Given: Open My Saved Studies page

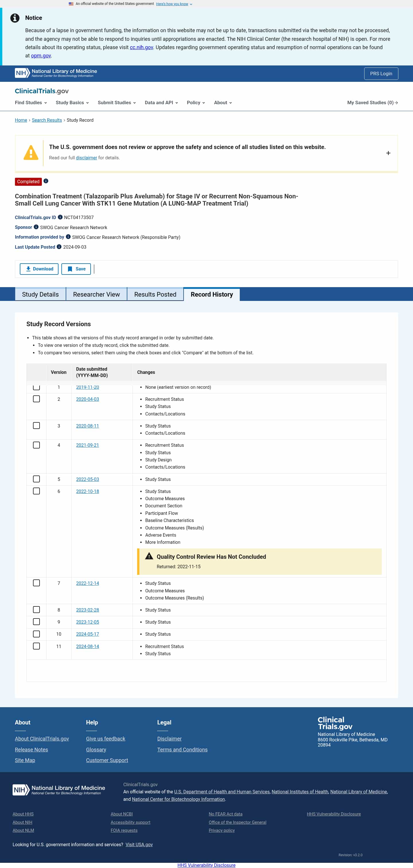Looking at the screenshot, I should (x=372, y=103).
